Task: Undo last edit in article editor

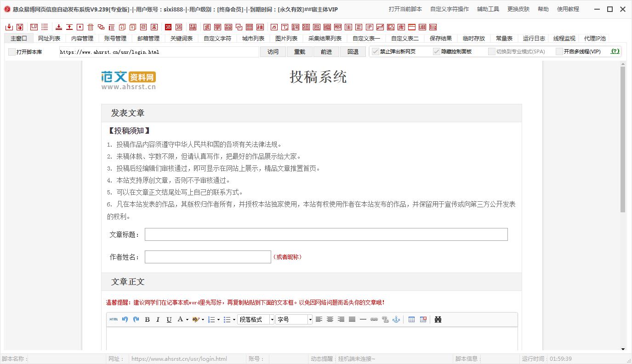Action: pos(125,319)
